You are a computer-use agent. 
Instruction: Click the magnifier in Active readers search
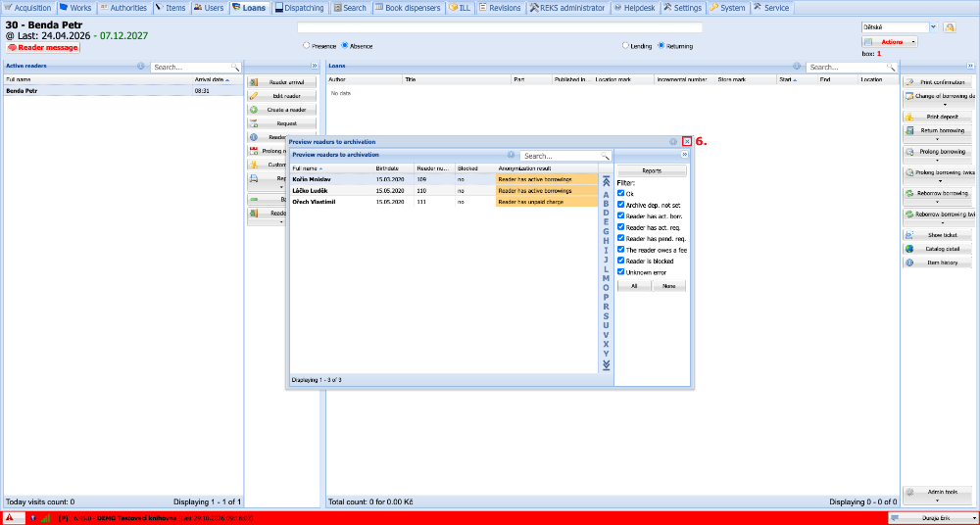click(x=235, y=67)
